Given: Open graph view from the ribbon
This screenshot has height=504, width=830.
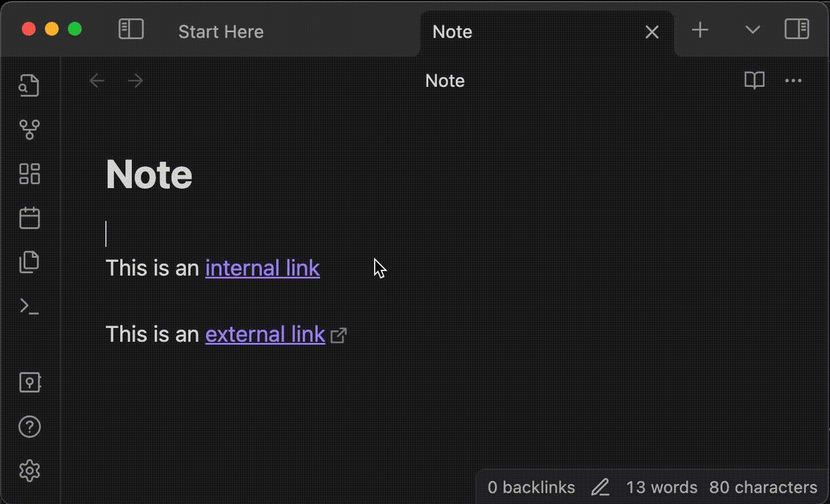Looking at the screenshot, I should (29, 129).
